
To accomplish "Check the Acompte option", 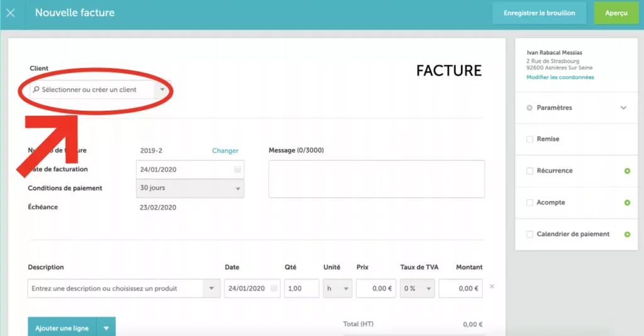I will (x=530, y=203).
